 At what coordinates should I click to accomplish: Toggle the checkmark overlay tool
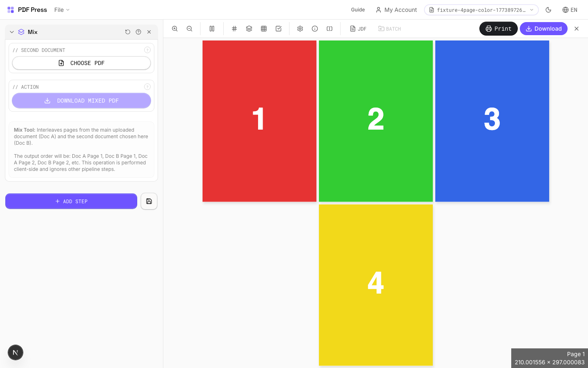(x=278, y=29)
